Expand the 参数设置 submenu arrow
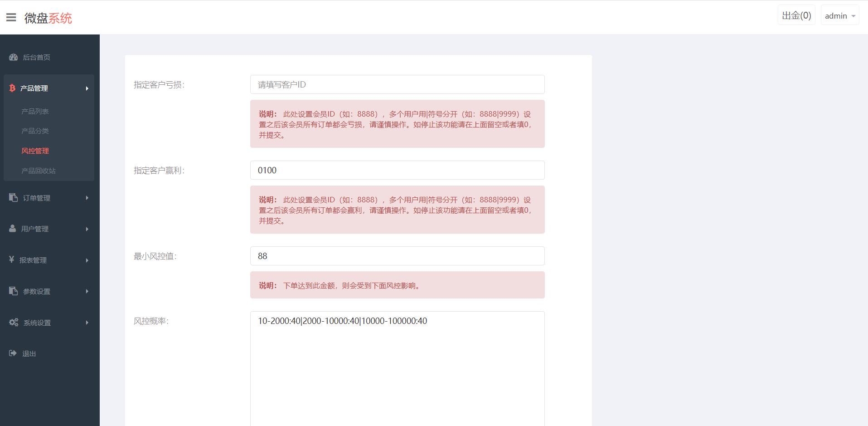Image resolution: width=868 pixels, height=426 pixels. click(x=87, y=291)
